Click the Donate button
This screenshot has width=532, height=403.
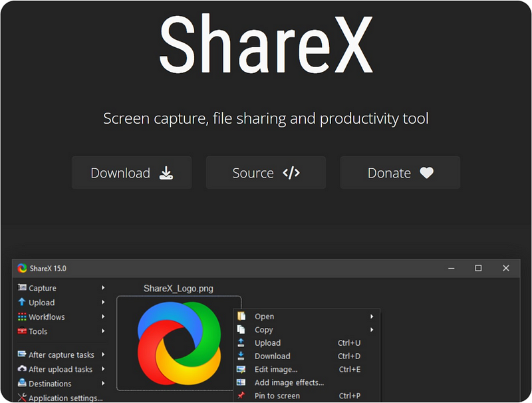tap(400, 173)
